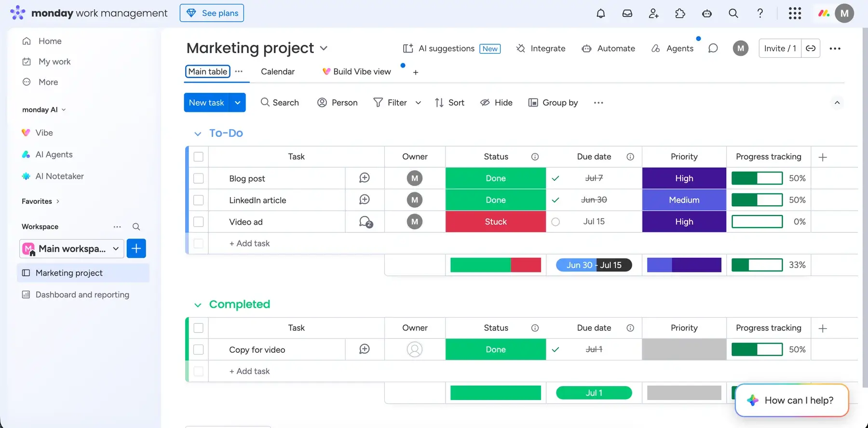Image resolution: width=868 pixels, height=428 pixels.
Task: Open New task dropdown arrow
Action: click(x=238, y=103)
